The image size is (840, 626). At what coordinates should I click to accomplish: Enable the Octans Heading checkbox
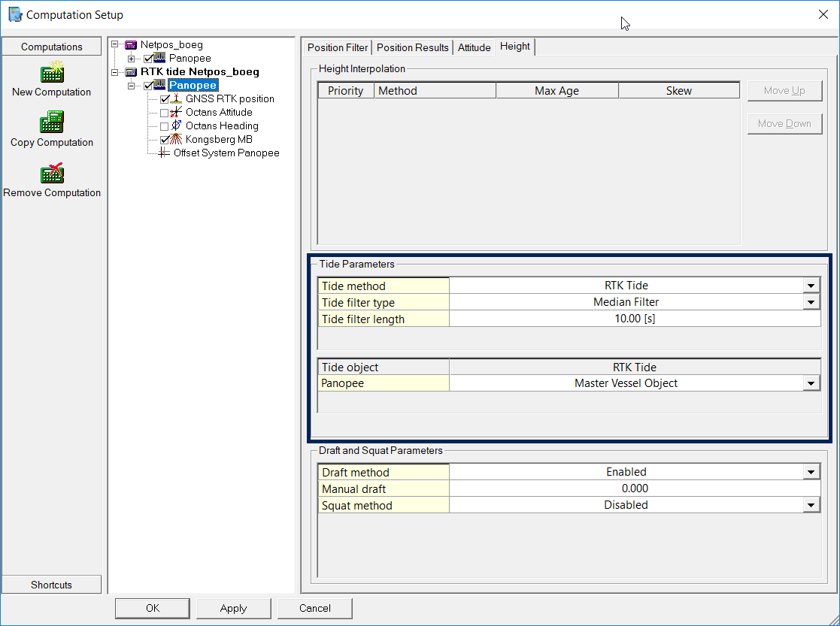pyautogui.click(x=165, y=126)
